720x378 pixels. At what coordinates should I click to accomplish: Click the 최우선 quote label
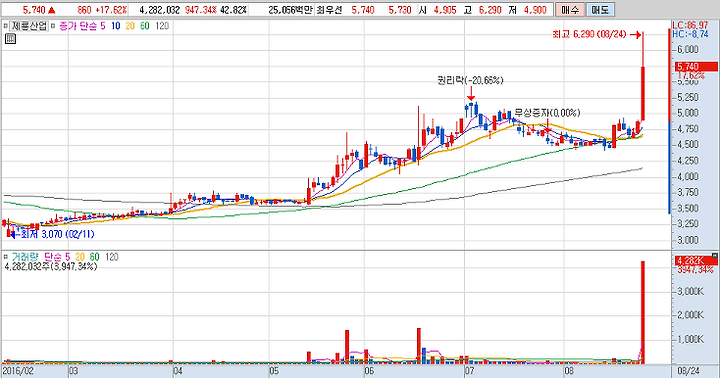[x=329, y=10]
